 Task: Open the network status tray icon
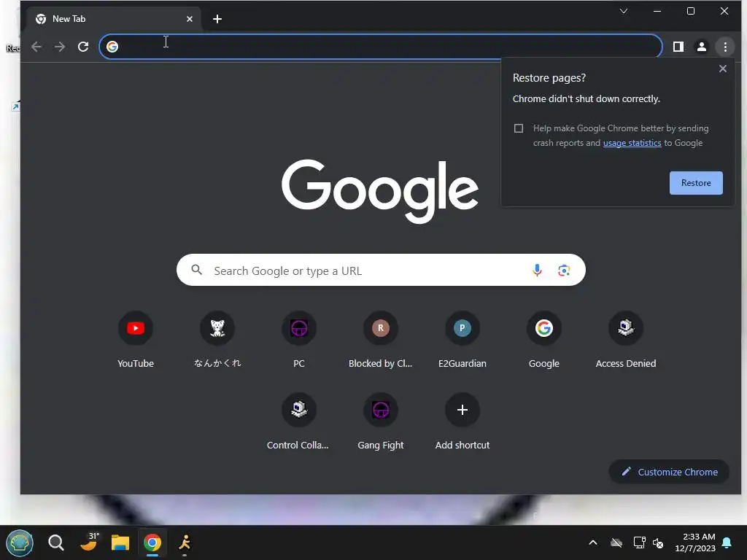coord(639,542)
